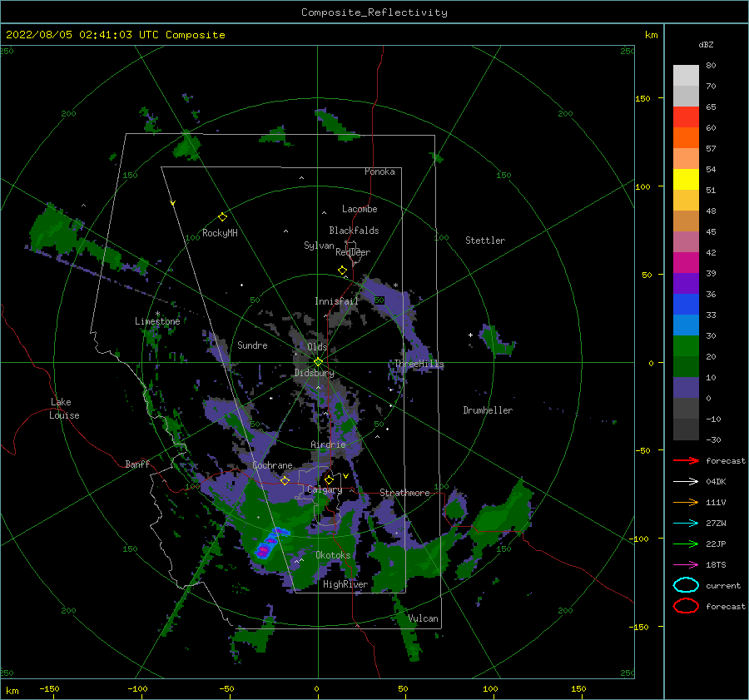Image resolution: width=749 pixels, height=700 pixels.
Task: Select the yellow 54 dBZ color swatch
Action: (686, 179)
